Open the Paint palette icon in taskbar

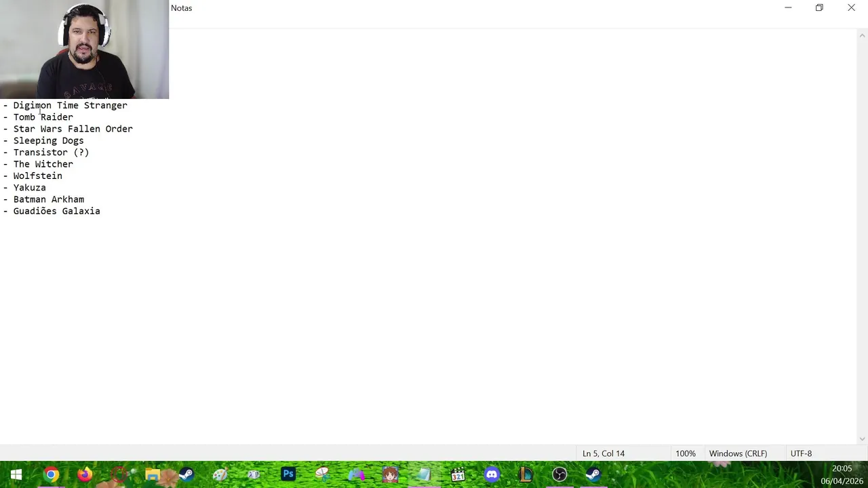click(220, 474)
